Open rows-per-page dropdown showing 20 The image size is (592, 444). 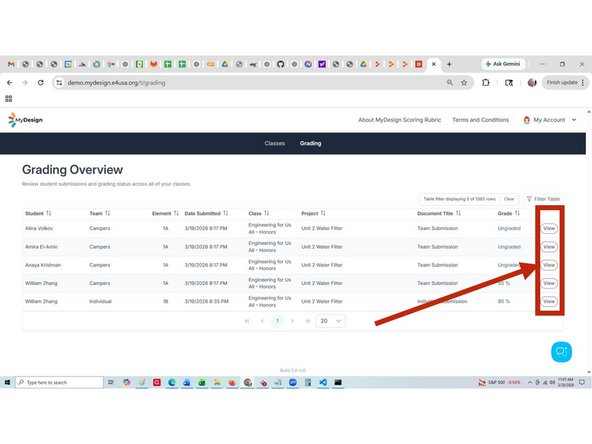(330, 321)
